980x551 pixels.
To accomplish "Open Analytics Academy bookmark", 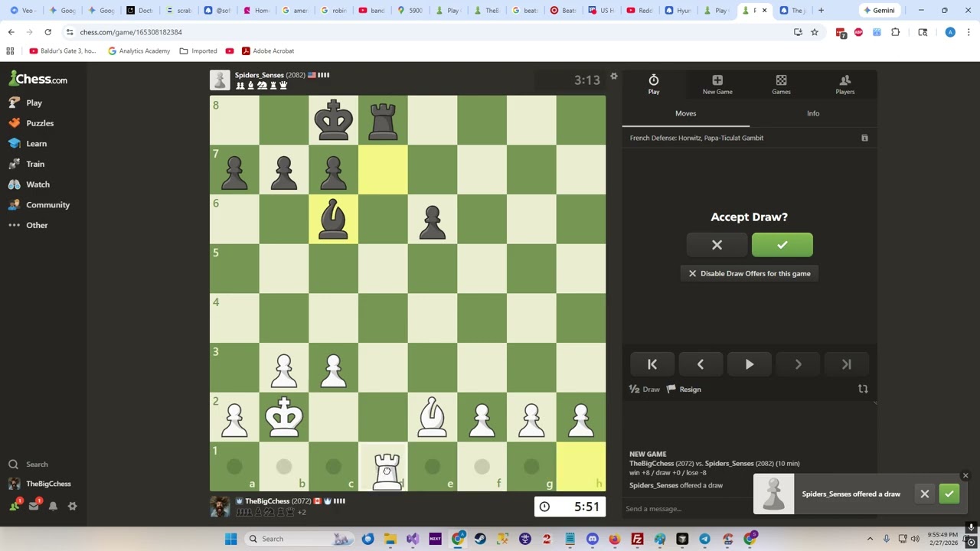I will coord(139,51).
